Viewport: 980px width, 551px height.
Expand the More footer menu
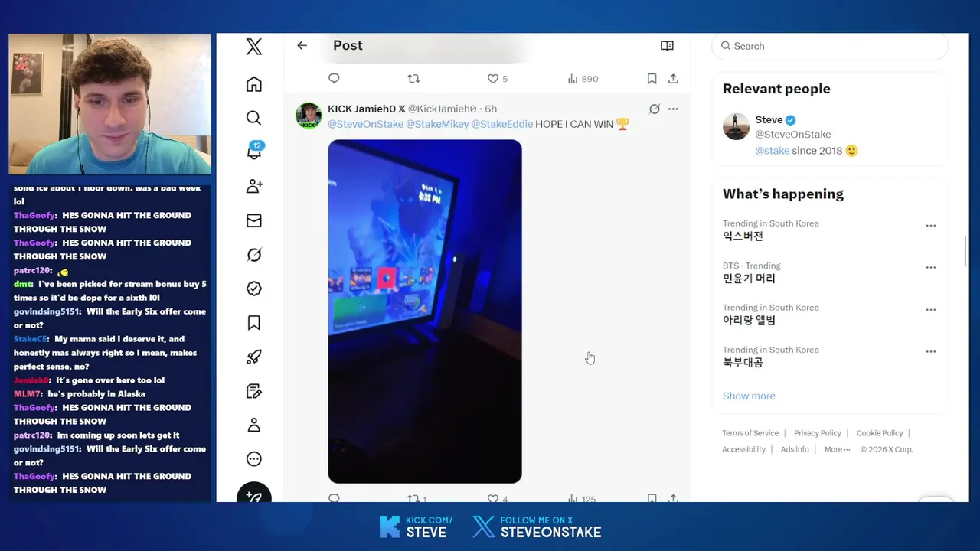pos(837,449)
